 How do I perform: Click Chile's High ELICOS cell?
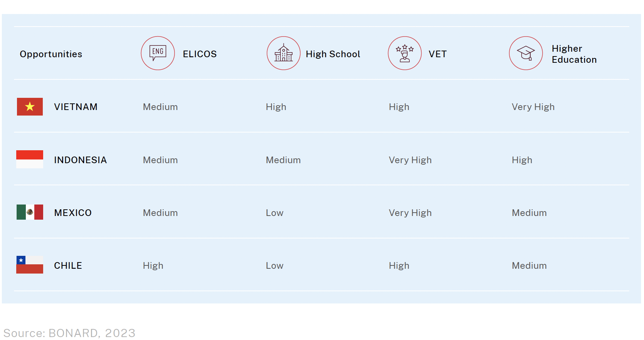click(x=153, y=266)
